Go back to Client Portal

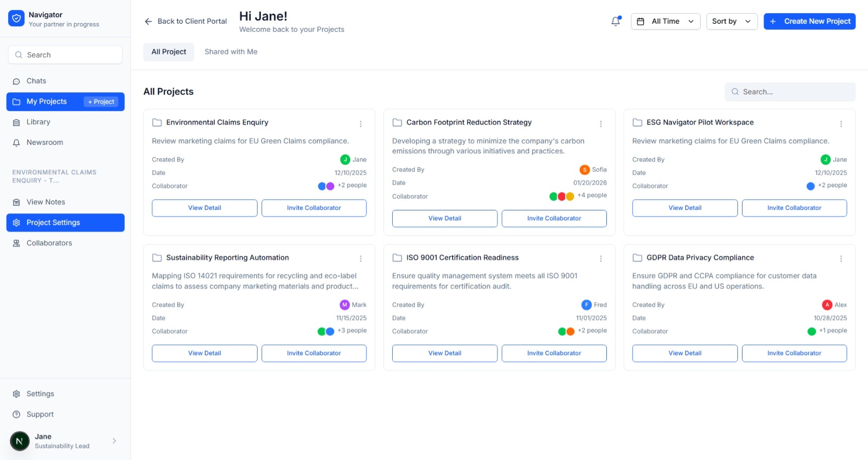pos(185,21)
